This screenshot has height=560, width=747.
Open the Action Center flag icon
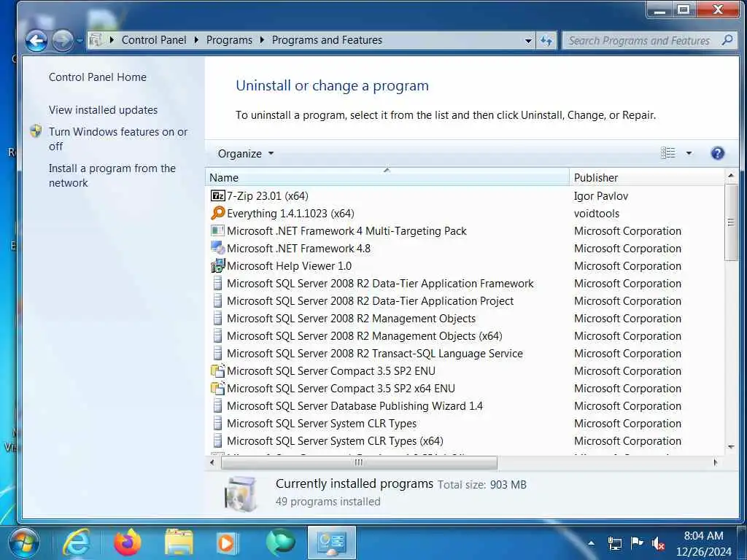click(636, 542)
